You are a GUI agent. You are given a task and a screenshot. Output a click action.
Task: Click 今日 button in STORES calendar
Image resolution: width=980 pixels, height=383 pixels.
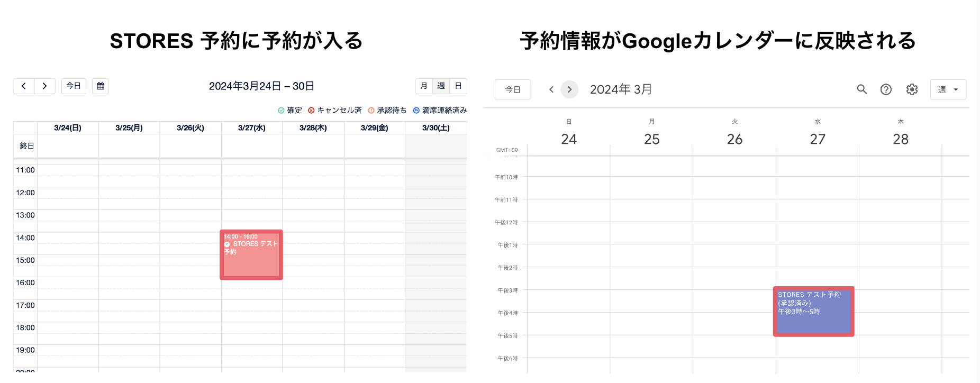coord(74,86)
